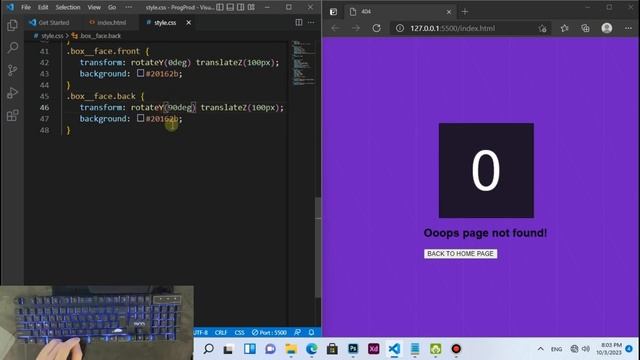
Task: Toggle primary side bar layout icon in VS Code
Action: click(220, 7)
